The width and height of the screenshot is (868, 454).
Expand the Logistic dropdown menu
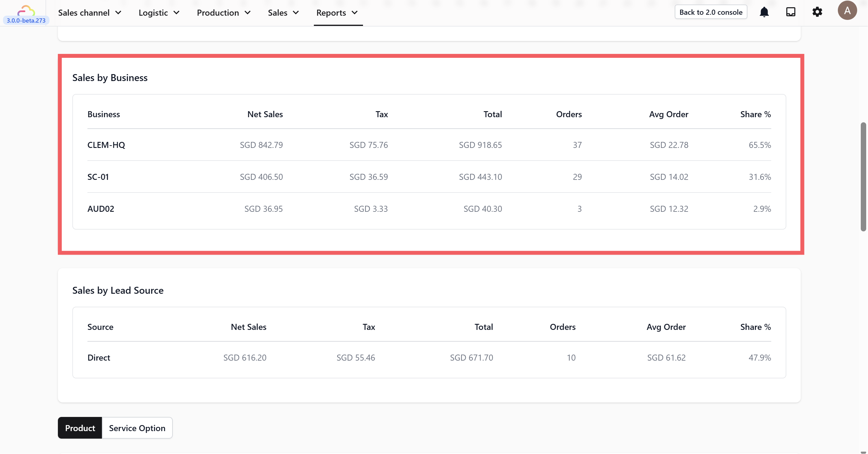159,13
